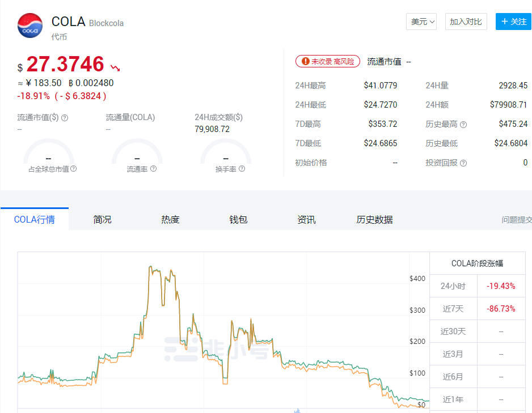Viewport: 532px width, 413px height.
Task: Click the + 关注 follow button
Action: point(514,22)
